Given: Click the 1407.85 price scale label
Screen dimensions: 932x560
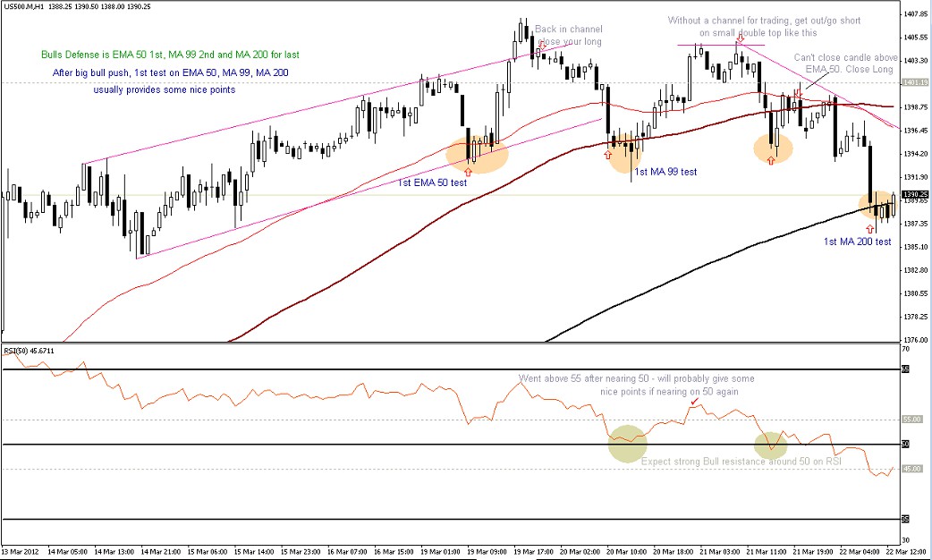Looking at the screenshot, I should click(915, 13).
